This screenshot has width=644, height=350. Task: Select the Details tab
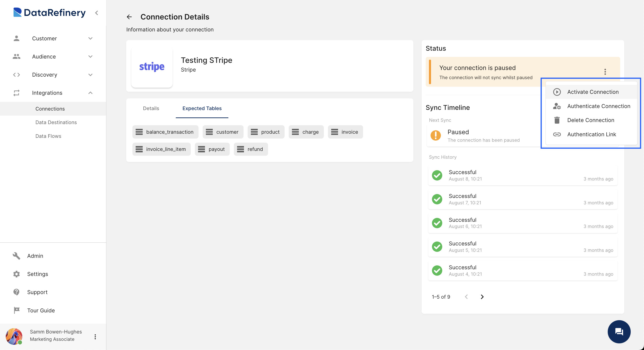[151, 108]
